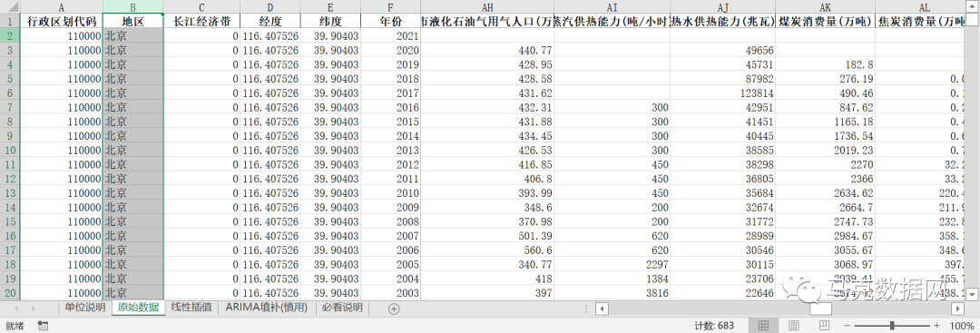The width and height of the screenshot is (980, 333).
Task: Select cell with value 182.8
Action: click(826, 64)
